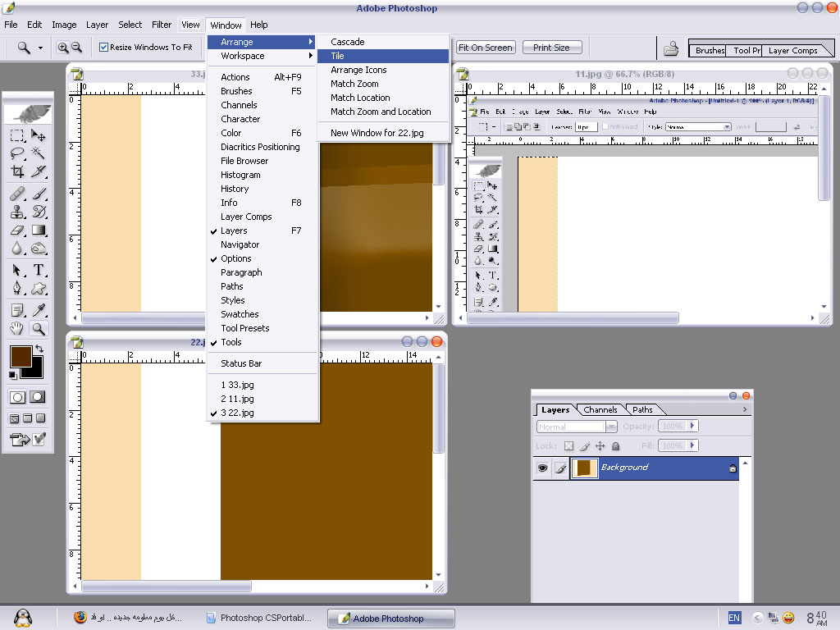Open the Filter menu
Viewport: 840px width, 630px height.
(162, 25)
